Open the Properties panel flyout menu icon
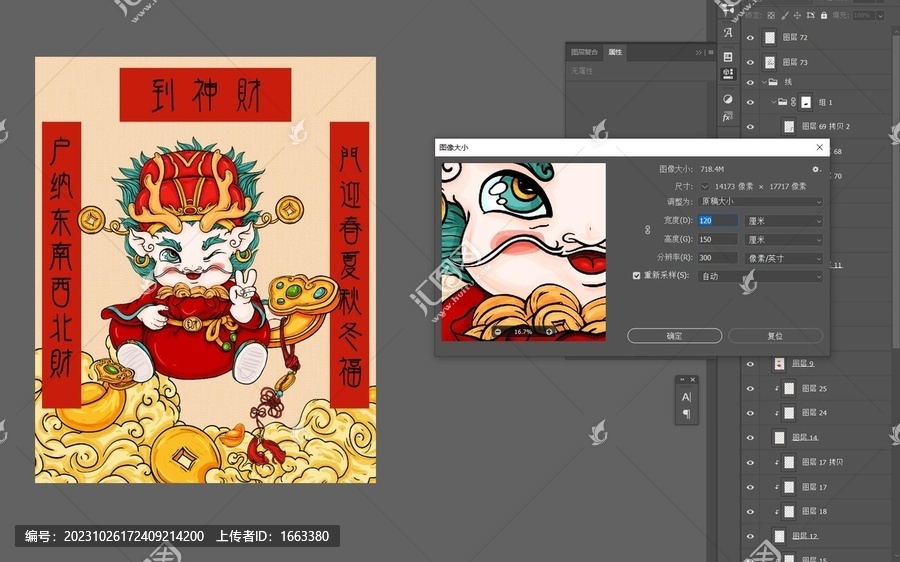 click(711, 52)
